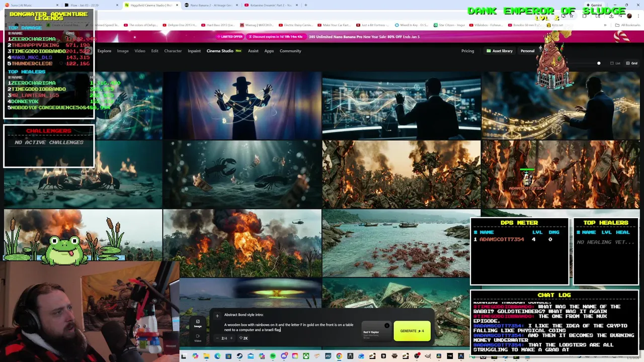Open the Steam icon in the taskbar
Screen dimensions: 644x362
239,356
